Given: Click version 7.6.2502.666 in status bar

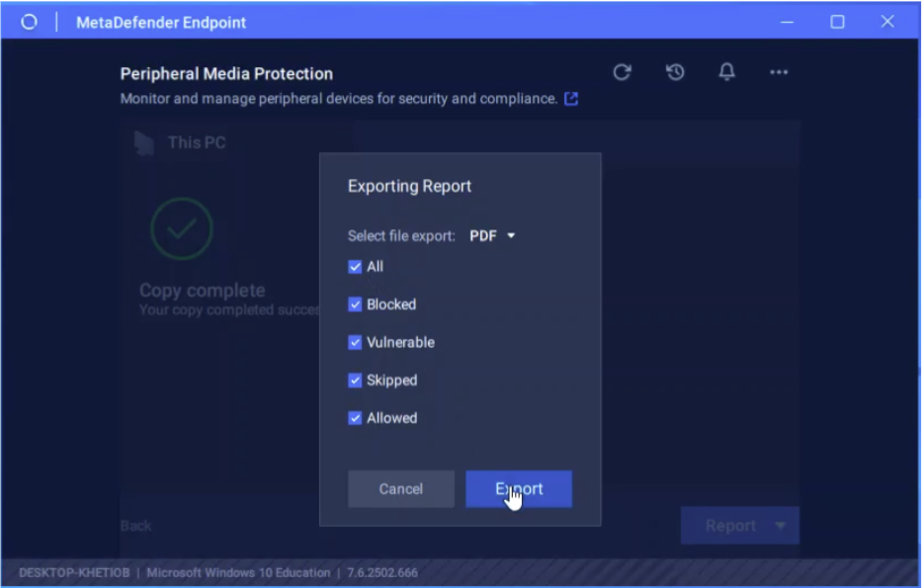Looking at the screenshot, I should tap(382, 573).
